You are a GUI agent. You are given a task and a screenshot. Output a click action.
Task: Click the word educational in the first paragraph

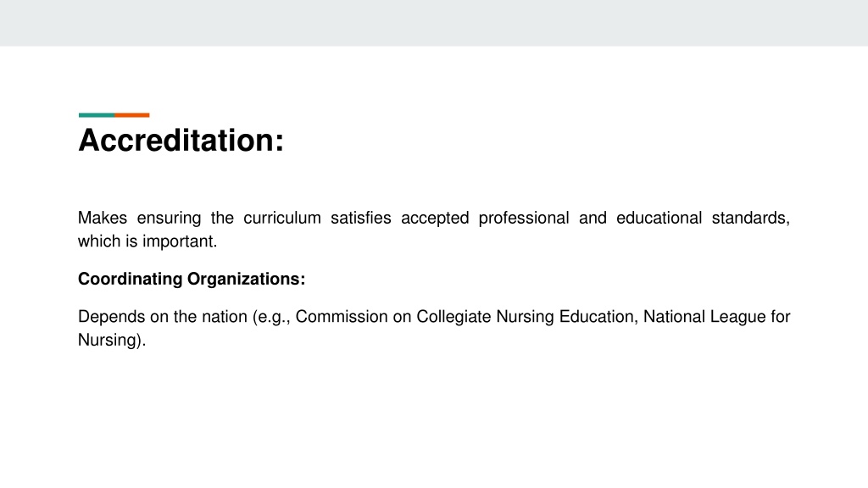coord(659,218)
